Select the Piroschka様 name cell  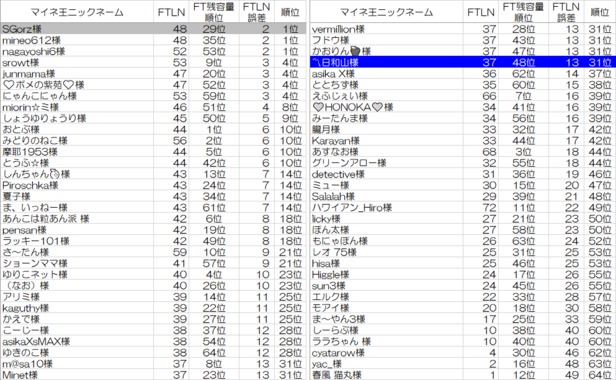pos(77,185)
